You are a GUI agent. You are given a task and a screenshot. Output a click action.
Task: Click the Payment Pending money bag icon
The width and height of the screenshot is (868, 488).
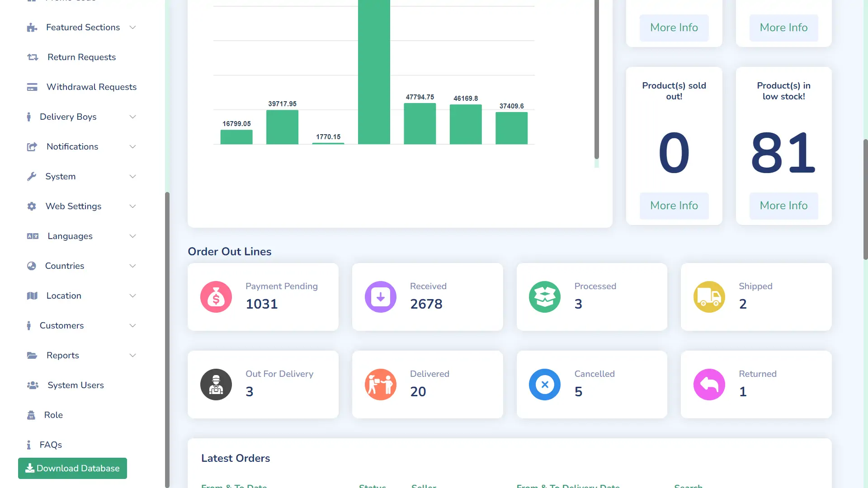tap(216, 297)
